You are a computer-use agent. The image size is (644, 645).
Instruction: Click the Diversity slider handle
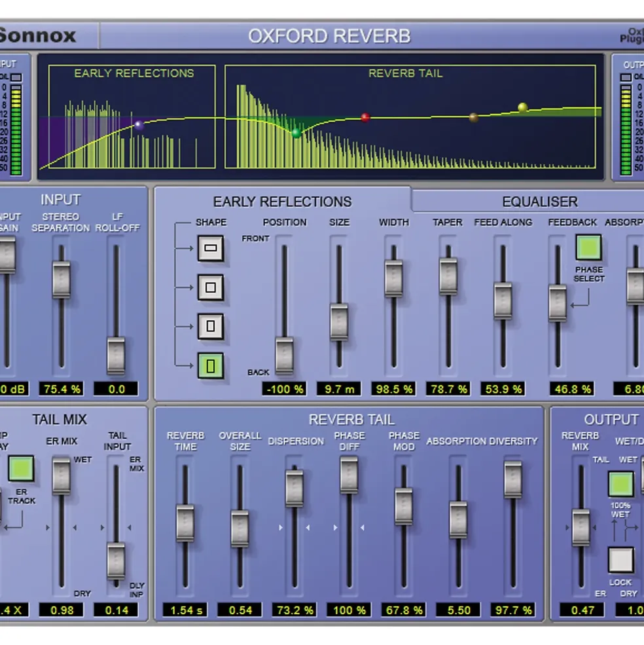(x=513, y=479)
